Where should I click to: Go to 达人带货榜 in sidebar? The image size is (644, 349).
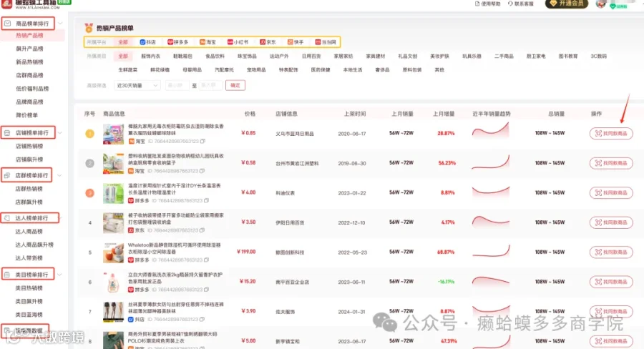(x=29, y=258)
